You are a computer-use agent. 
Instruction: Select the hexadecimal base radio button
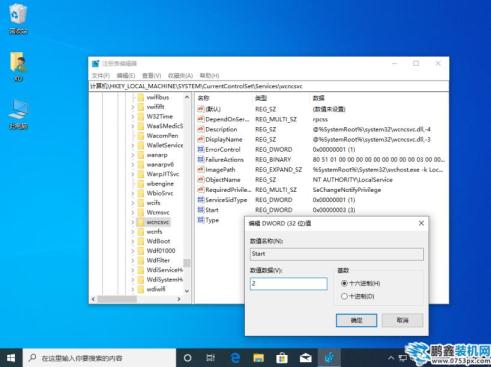coord(344,283)
